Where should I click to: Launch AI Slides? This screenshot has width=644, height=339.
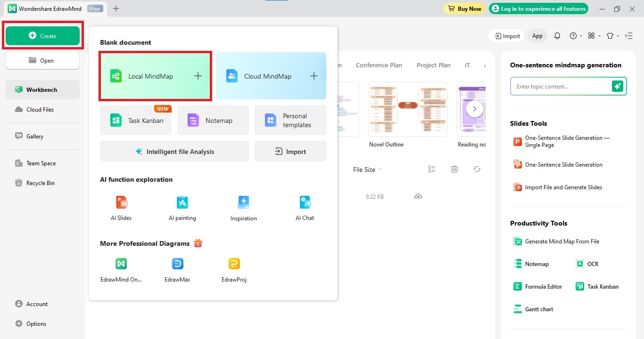click(x=121, y=208)
